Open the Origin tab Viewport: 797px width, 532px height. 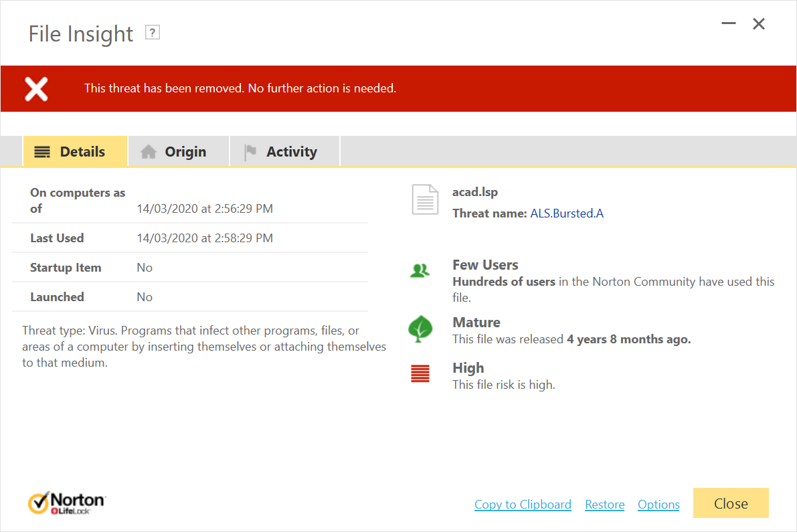click(178, 152)
